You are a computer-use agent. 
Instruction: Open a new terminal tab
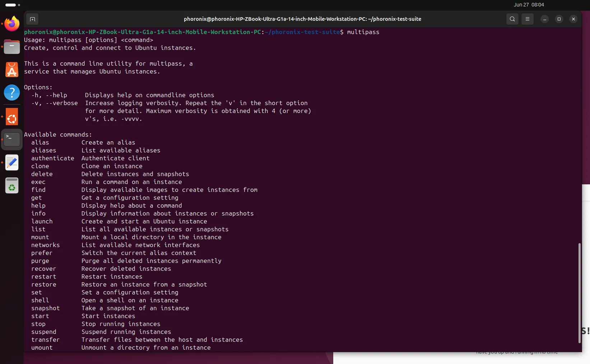pos(32,19)
